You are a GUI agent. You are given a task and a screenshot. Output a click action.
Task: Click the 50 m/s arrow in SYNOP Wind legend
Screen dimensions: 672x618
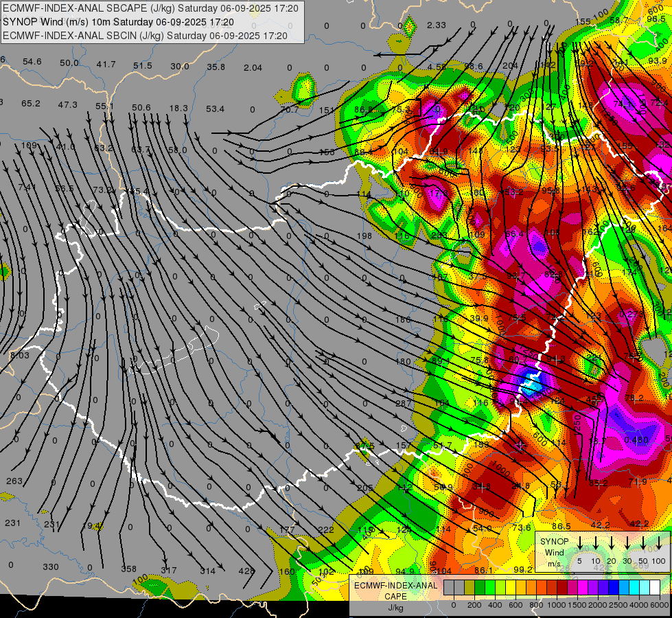coord(643,543)
